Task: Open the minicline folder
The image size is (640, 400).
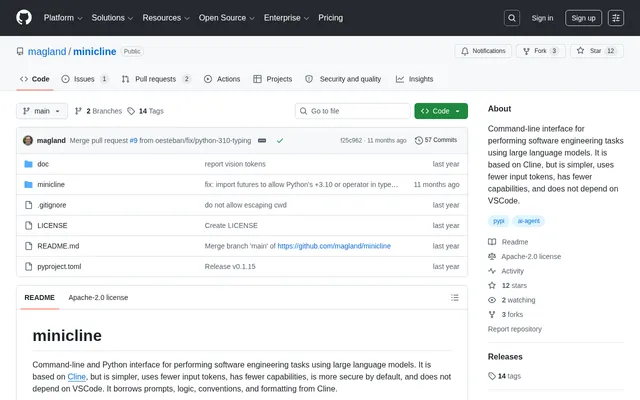Action: pyautogui.click(x=51, y=184)
